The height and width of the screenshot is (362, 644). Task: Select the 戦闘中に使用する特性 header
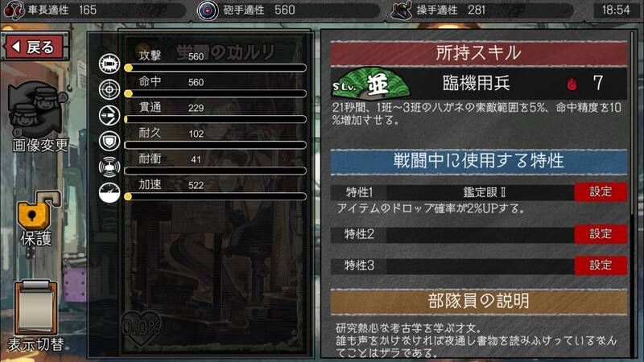click(478, 162)
